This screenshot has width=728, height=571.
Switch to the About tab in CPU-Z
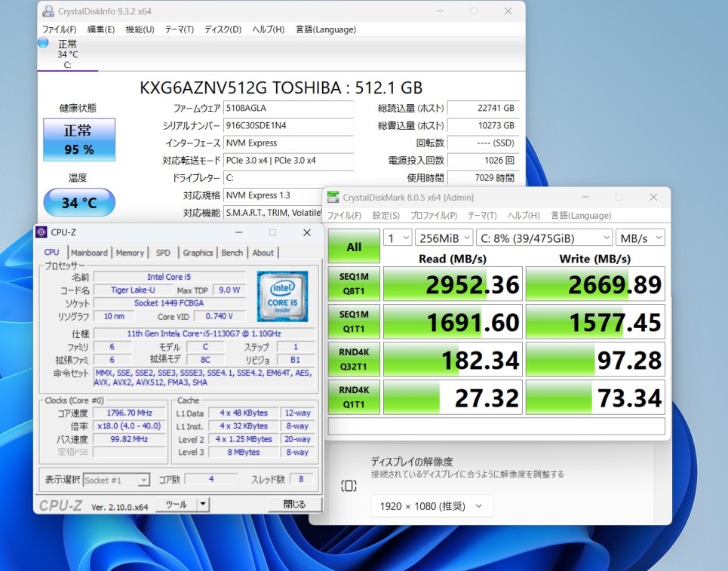(263, 253)
